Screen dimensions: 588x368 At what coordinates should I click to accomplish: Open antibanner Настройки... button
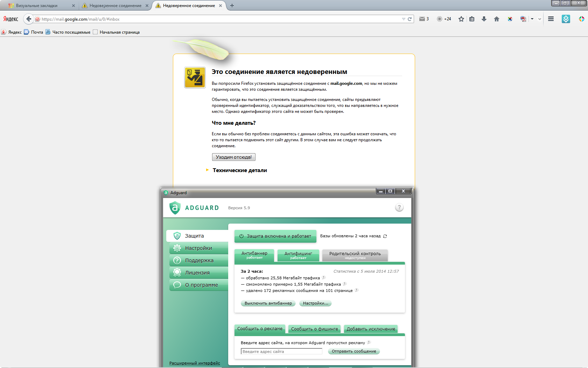[x=316, y=303]
